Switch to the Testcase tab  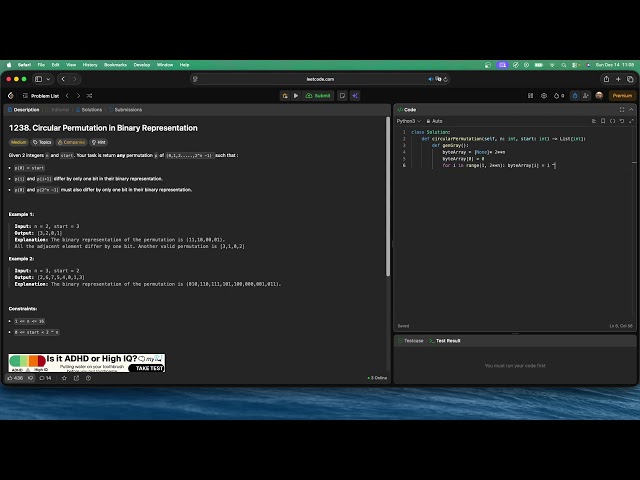[x=411, y=341]
